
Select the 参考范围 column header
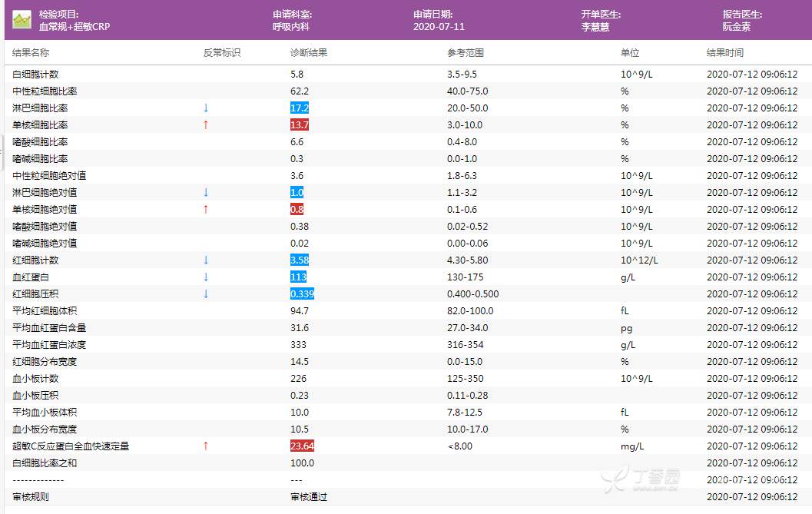[466, 53]
